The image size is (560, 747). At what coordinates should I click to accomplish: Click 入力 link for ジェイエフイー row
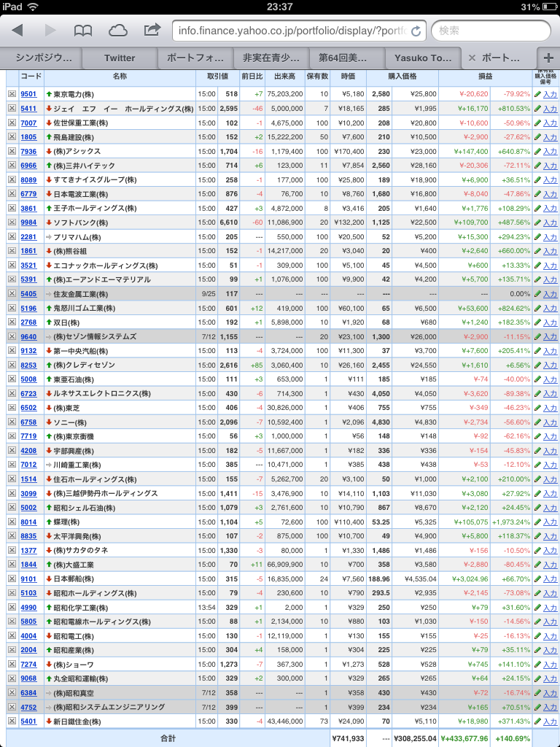tap(550, 109)
